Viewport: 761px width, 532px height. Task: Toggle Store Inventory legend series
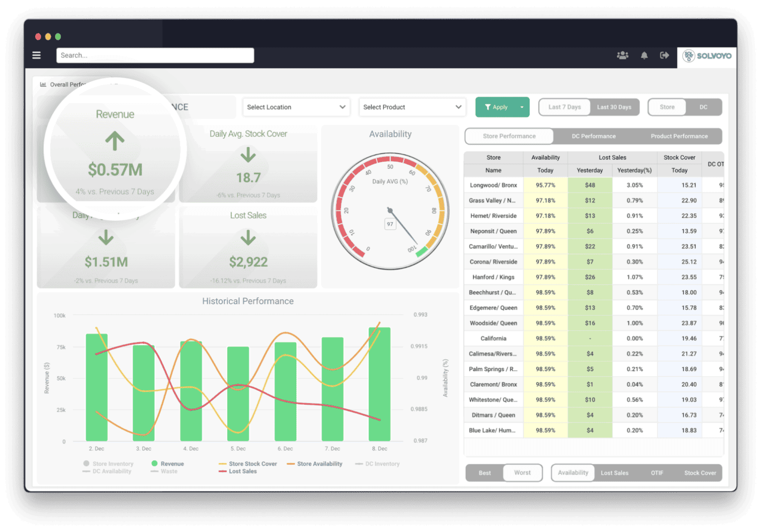(109, 464)
